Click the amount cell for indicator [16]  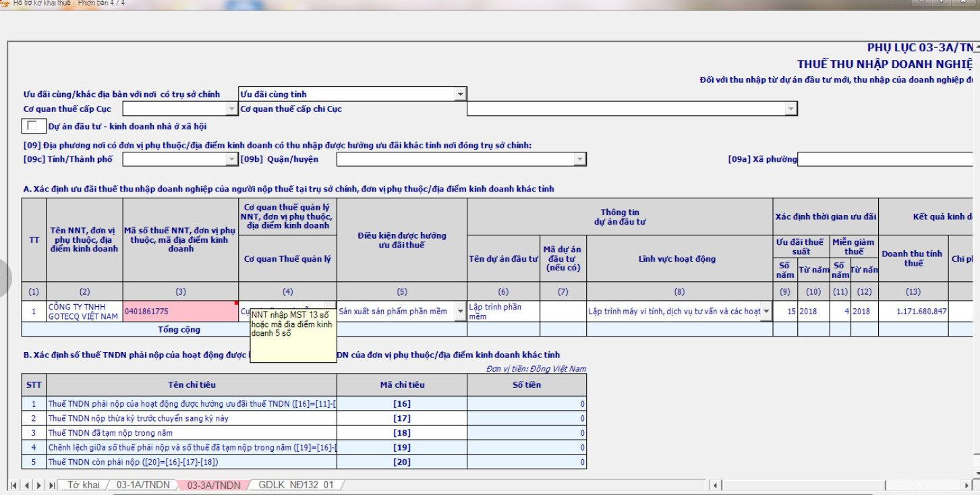(x=527, y=404)
